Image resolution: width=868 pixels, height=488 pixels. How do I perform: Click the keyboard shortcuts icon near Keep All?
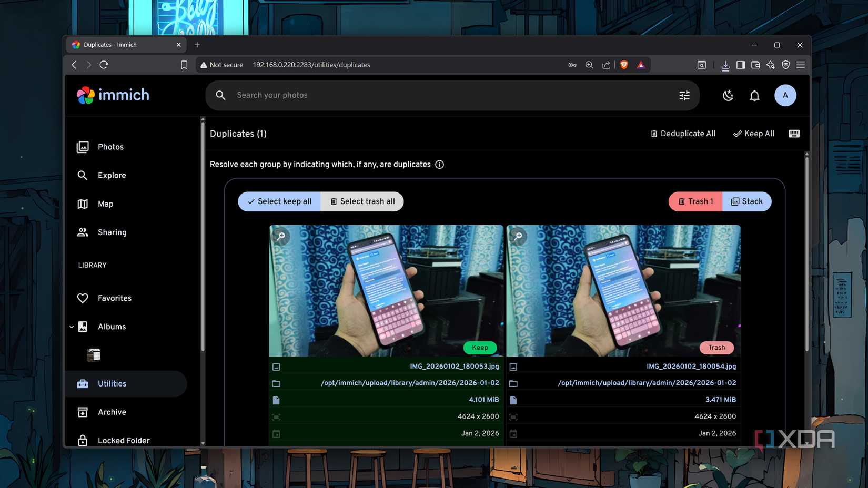(793, 134)
